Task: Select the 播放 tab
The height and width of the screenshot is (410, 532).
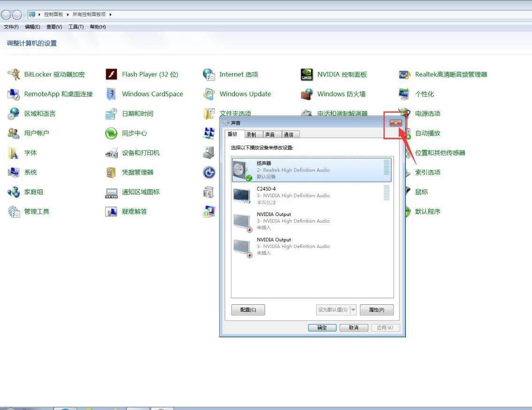Action: (x=234, y=134)
